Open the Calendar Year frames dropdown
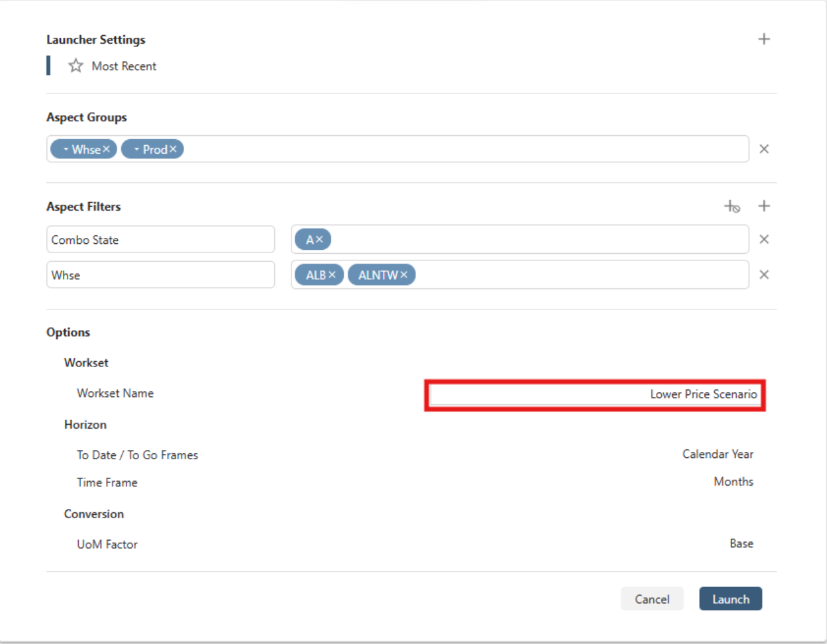The image size is (827, 644). click(x=718, y=455)
